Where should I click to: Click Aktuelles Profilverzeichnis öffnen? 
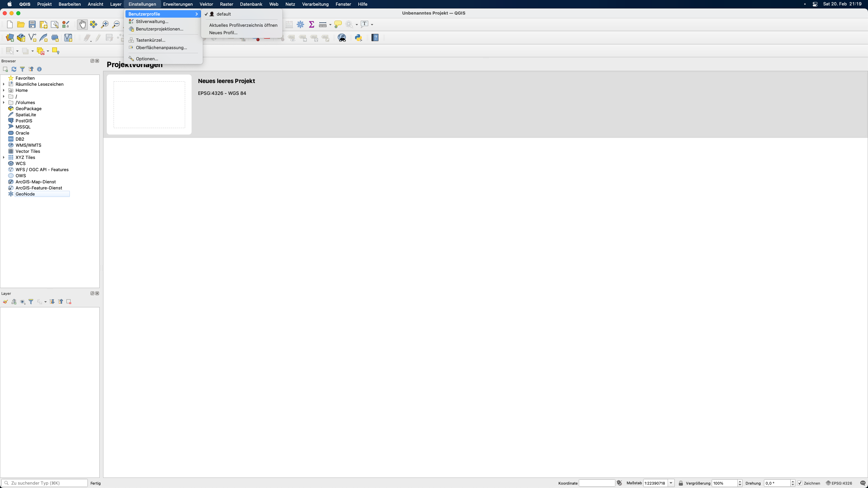[242, 25]
